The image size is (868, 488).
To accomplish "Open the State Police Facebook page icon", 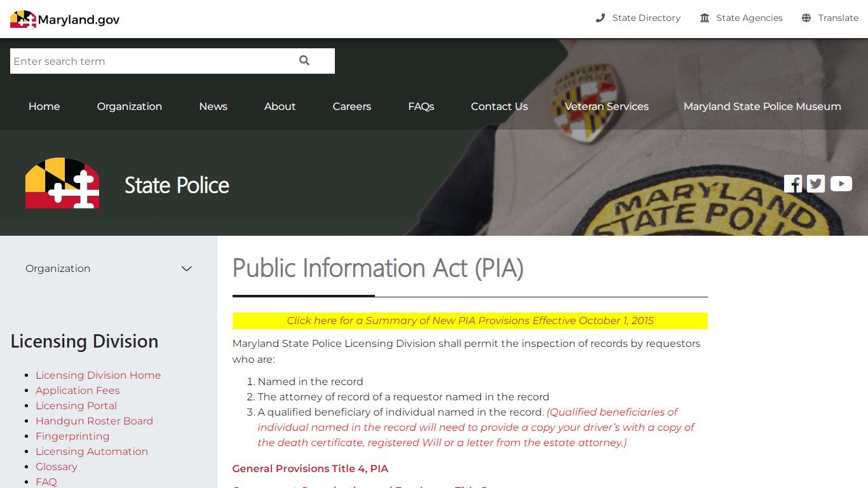I will point(793,184).
